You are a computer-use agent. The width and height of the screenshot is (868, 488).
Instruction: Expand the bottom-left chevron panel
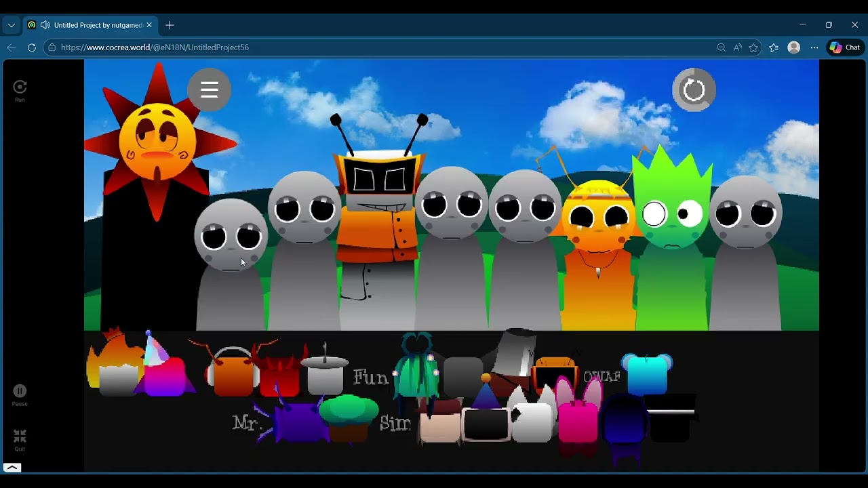point(12,468)
